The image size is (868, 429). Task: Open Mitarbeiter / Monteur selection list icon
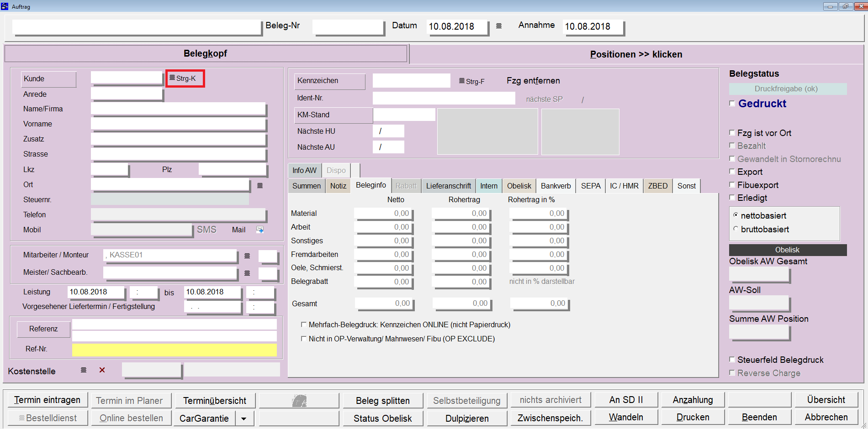coord(247,256)
